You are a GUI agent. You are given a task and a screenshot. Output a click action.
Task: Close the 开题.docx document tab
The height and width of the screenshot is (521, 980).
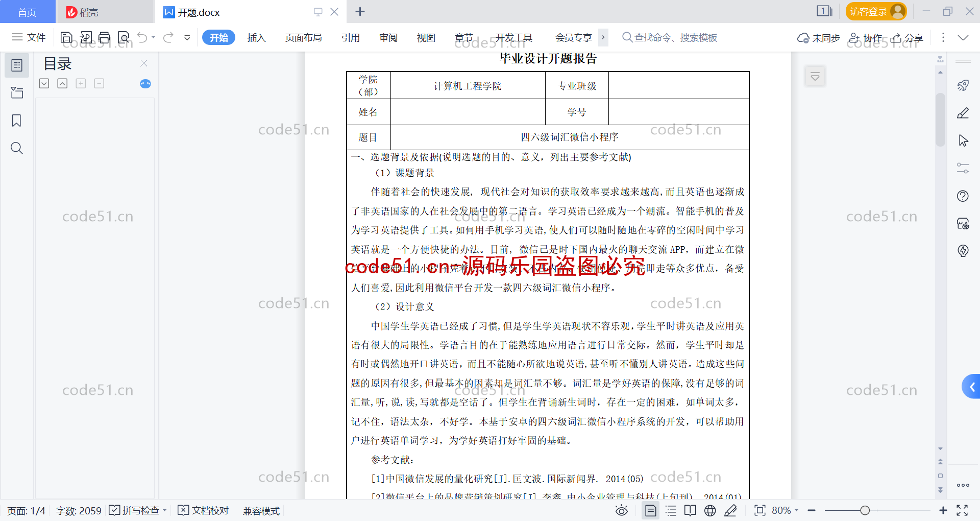(x=334, y=11)
